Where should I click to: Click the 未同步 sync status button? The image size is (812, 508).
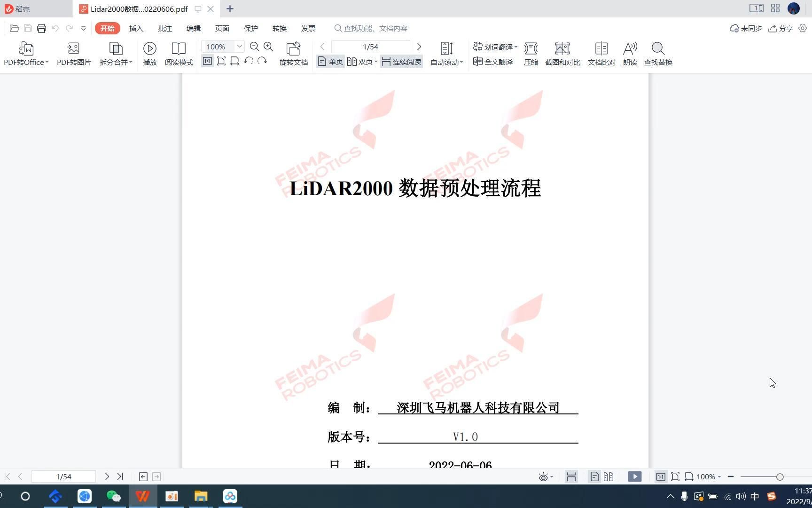[x=746, y=28]
